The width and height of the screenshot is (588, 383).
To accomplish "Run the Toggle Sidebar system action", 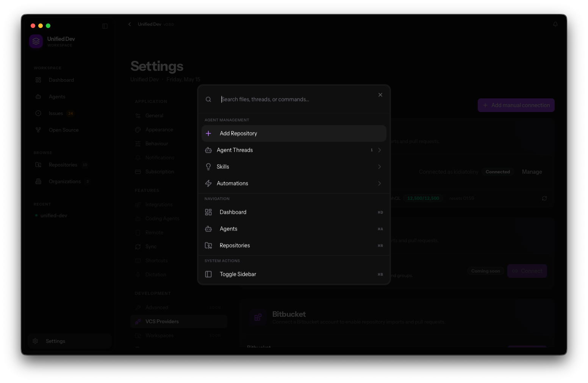I will pos(294,274).
